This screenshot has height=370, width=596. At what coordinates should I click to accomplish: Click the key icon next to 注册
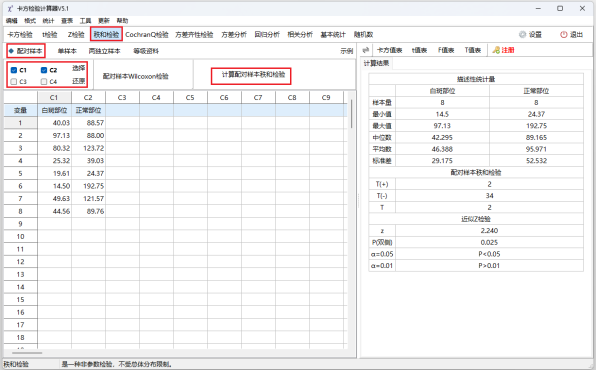pos(496,50)
